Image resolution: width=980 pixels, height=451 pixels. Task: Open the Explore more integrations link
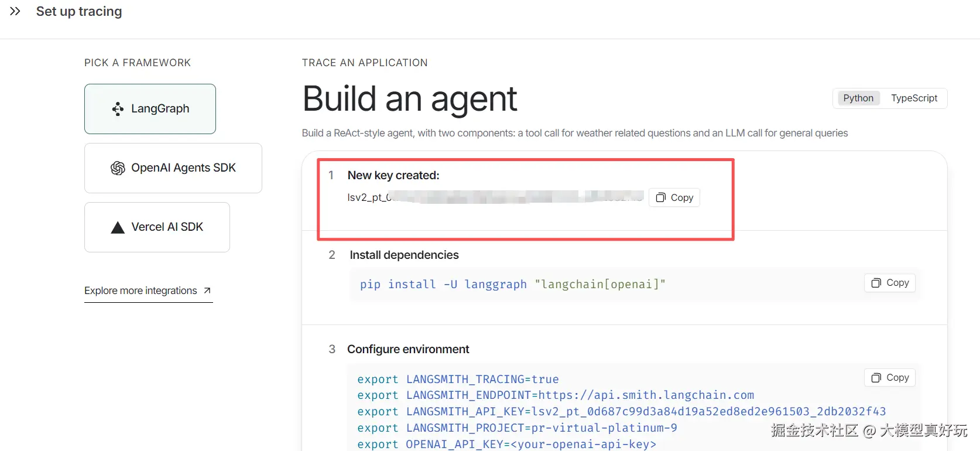149,291
